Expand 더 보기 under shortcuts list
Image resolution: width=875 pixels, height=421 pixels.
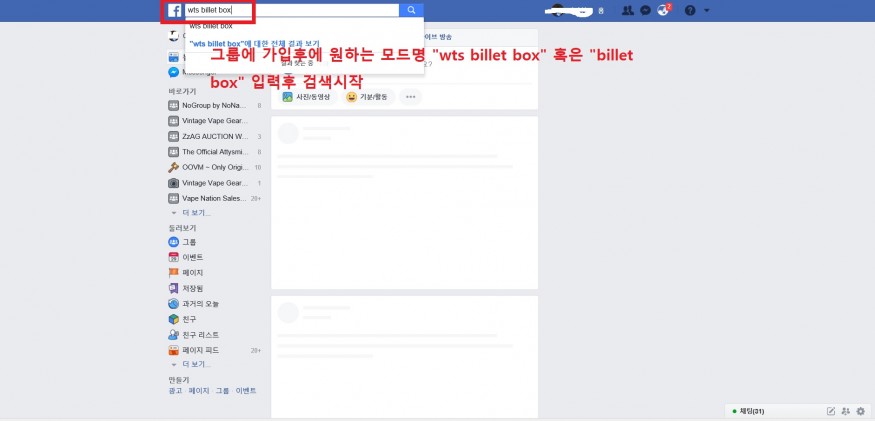click(196, 213)
